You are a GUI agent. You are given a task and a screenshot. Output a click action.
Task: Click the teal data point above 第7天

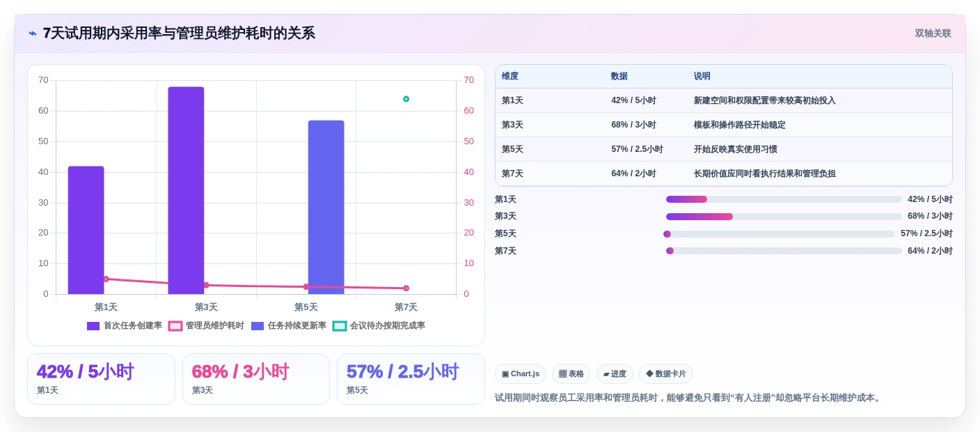[x=406, y=99]
